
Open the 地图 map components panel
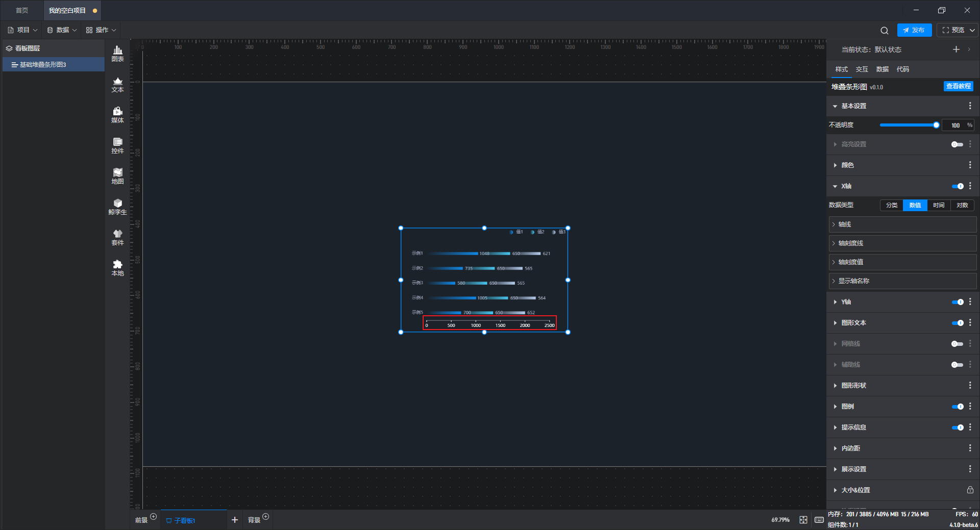(117, 176)
